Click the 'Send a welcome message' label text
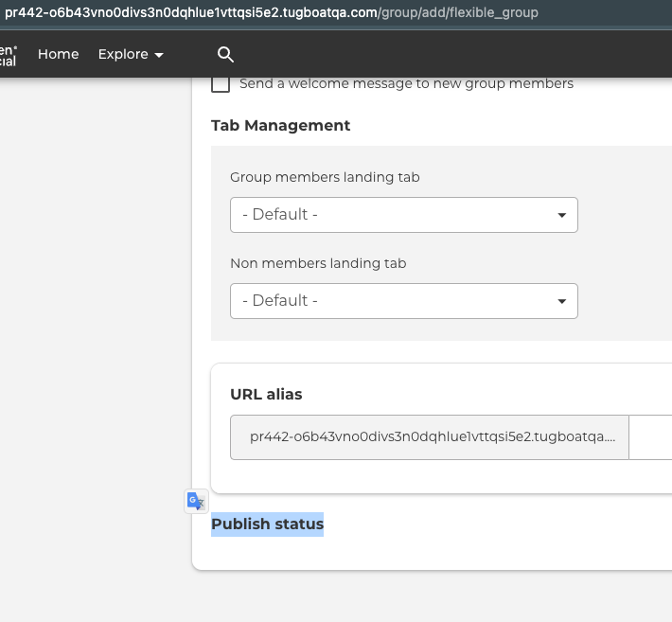Image resolution: width=672 pixels, height=622 pixels. point(406,83)
